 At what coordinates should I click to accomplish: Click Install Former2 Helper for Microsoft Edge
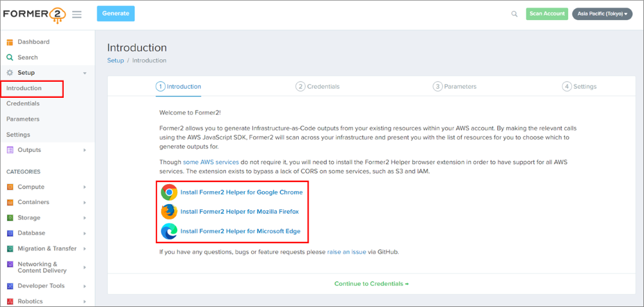coord(240,232)
